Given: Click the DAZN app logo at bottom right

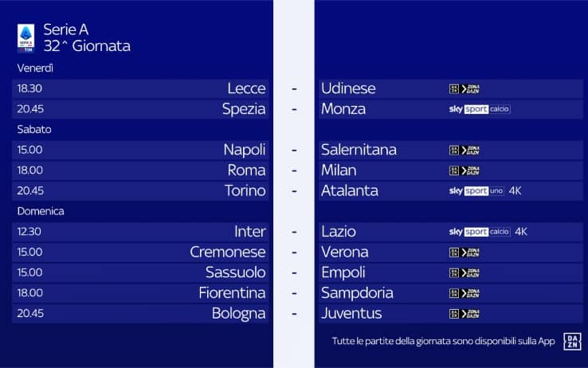Looking at the screenshot, I should 571,340.
